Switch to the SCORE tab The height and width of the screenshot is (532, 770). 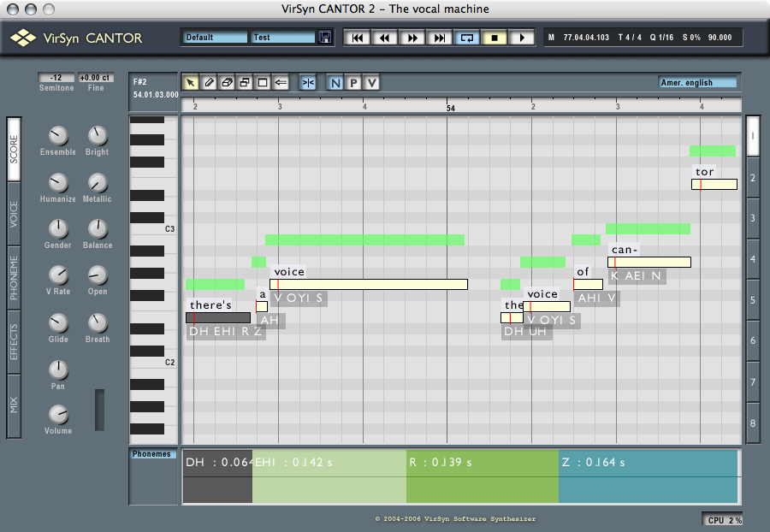14,149
